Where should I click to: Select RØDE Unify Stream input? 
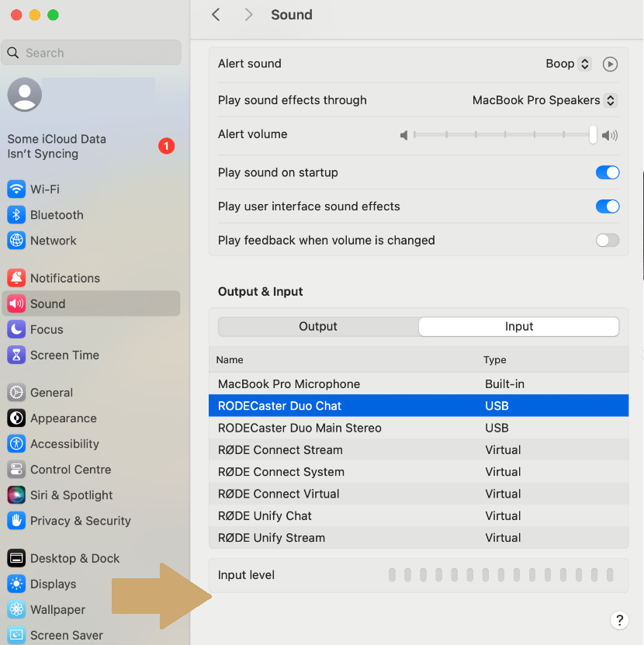click(418, 538)
